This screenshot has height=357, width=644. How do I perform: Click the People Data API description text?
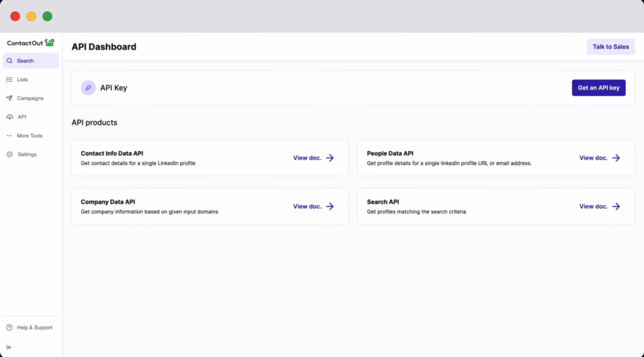449,163
